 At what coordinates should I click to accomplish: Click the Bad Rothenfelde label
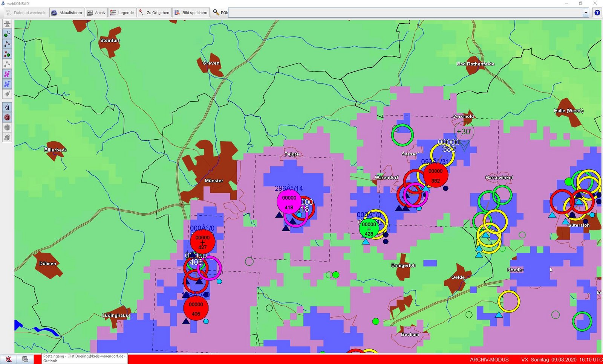click(476, 64)
